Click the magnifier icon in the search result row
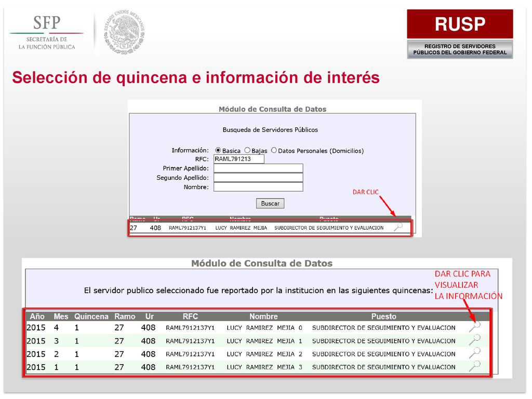The height and width of the screenshot is (399, 532). [x=398, y=227]
